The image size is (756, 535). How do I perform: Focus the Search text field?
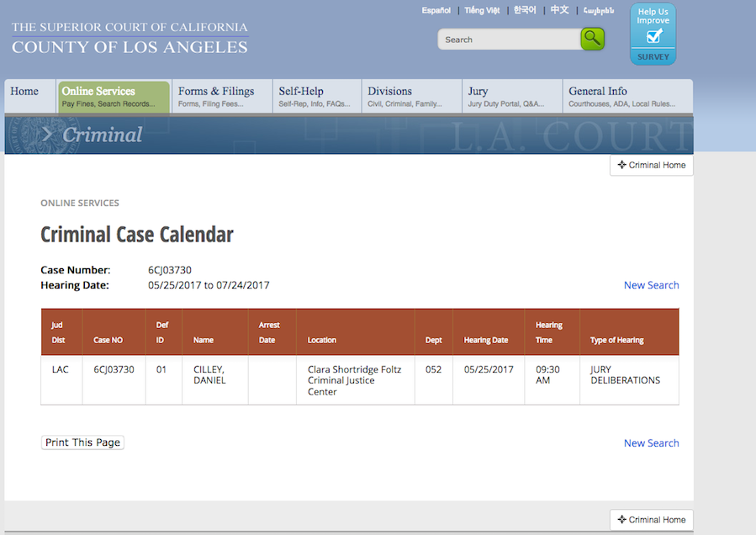pos(509,39)
